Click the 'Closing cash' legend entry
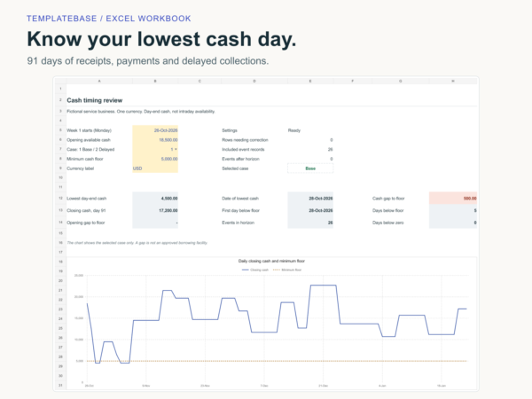Screen dimensions: 532x399 click(x=255, y=270)
